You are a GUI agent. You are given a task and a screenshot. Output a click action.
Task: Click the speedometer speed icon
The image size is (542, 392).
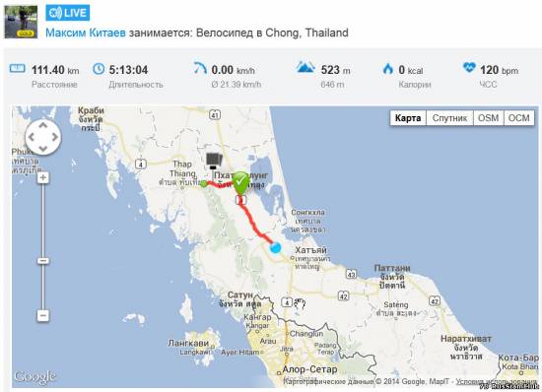pyautogui.click(x=200, y=68)
